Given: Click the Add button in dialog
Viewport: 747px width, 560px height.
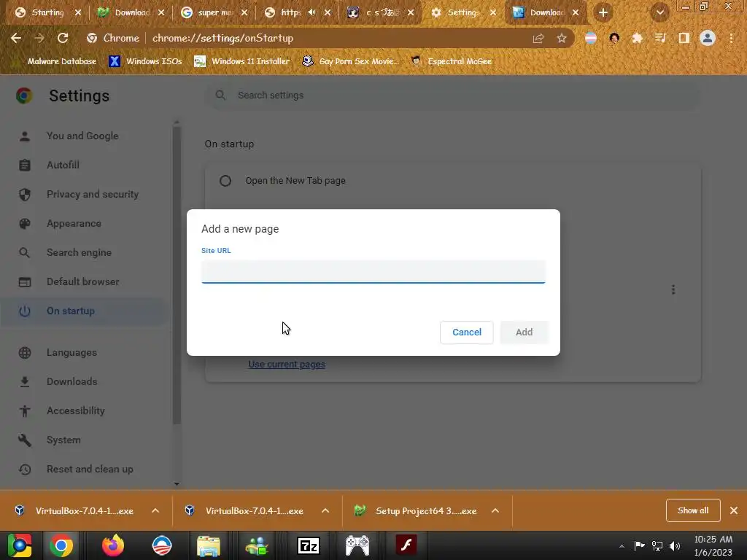Looking at the screenshot, I should [524, 332].
